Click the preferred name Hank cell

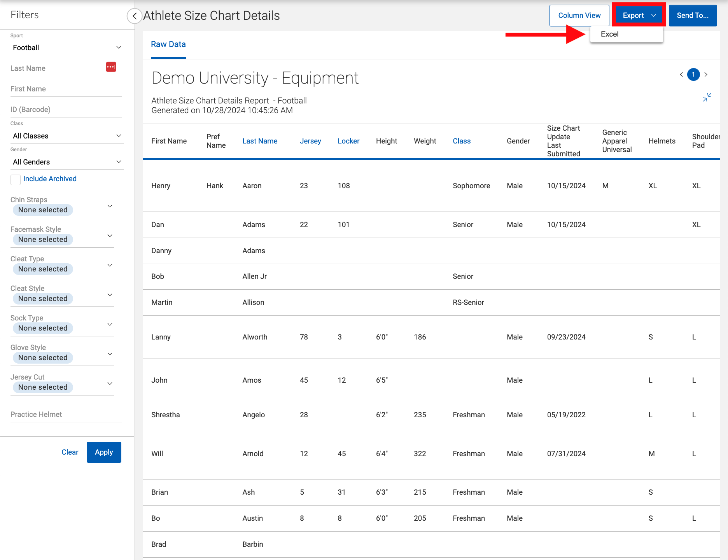[x=215, y=186]
